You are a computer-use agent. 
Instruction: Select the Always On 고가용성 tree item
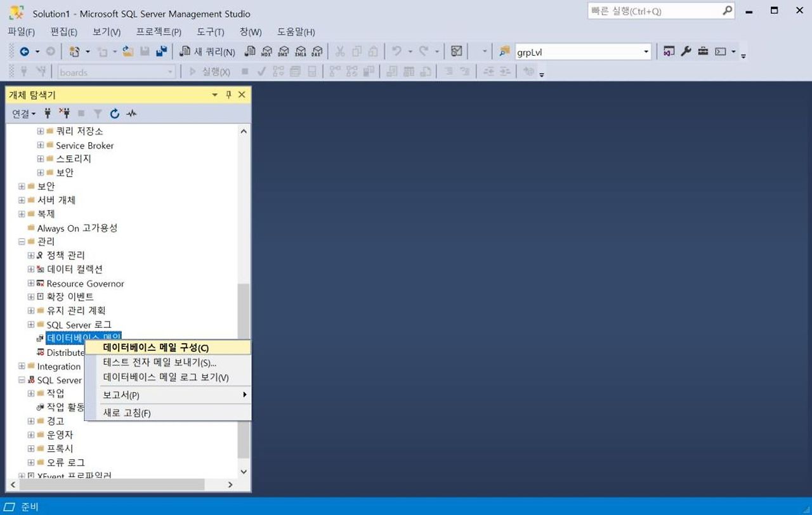(x=77, y=228)
